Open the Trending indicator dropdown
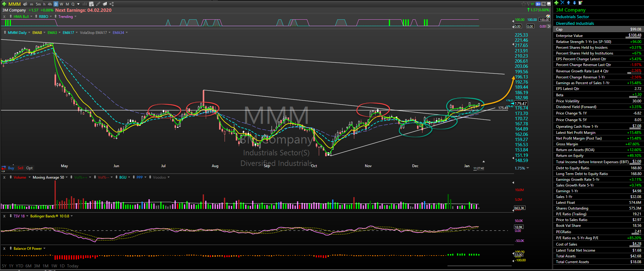The width and height of the screenshot is (644, 271). click(x=75, y=16)
